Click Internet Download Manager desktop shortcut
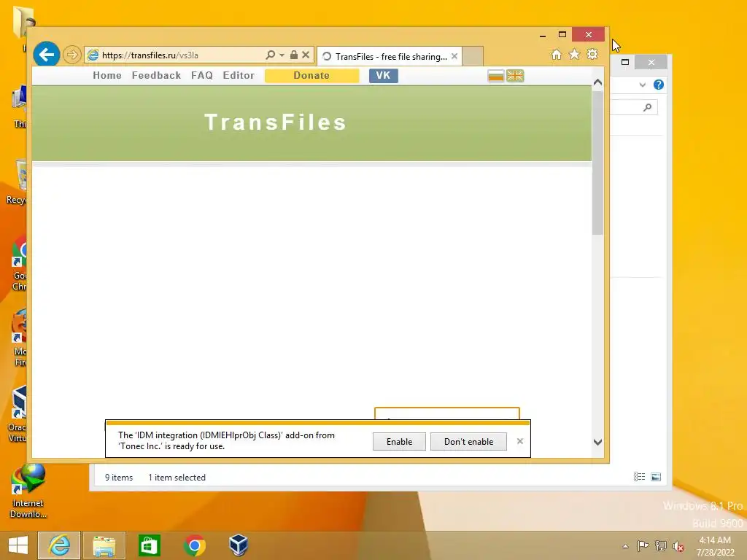The image size is (747, 560). [28, 491]
